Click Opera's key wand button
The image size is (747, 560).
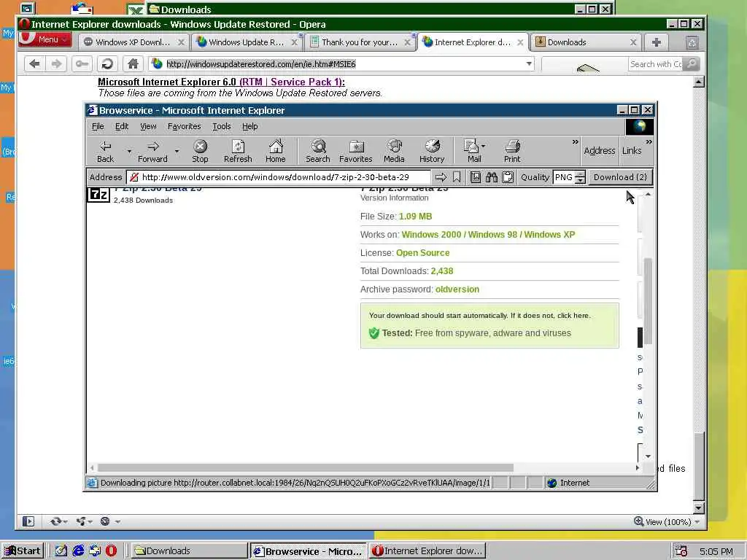[x=82, y=64]
